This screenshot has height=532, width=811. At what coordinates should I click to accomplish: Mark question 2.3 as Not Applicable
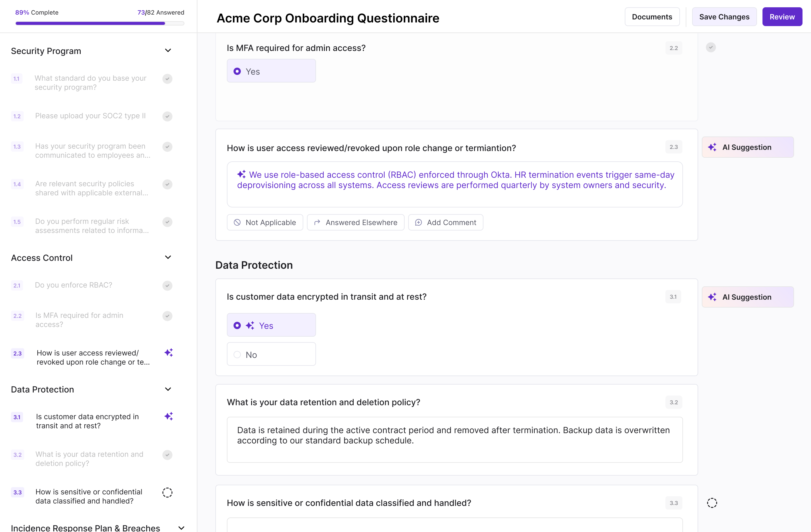point(265,222)
